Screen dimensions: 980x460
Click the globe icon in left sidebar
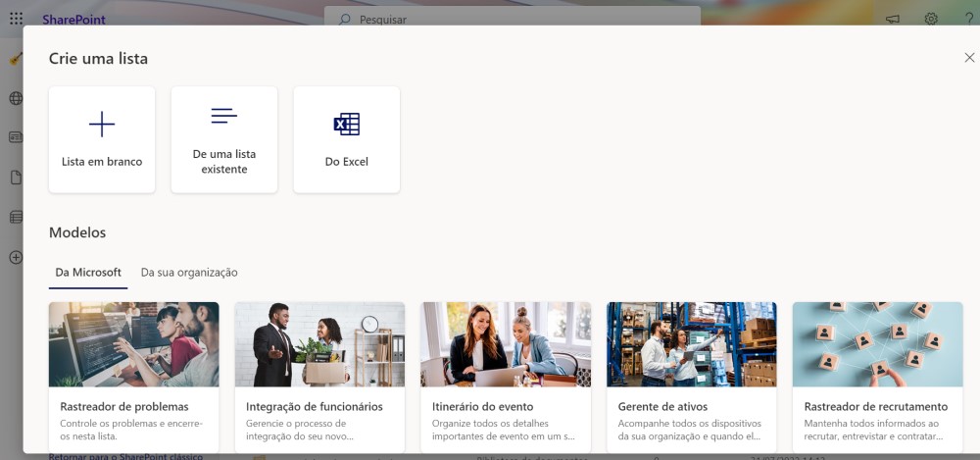click(16, 98)
